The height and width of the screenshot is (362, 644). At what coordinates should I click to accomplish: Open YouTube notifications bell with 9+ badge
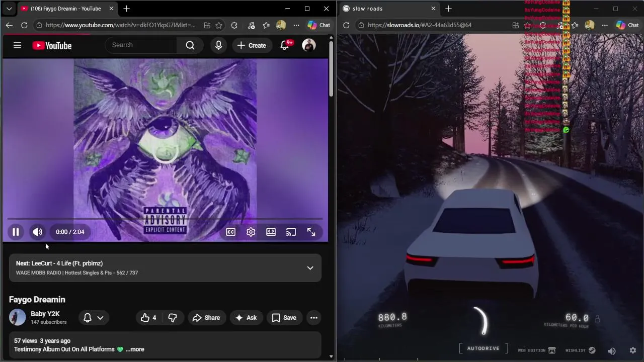tap(285, 45)
